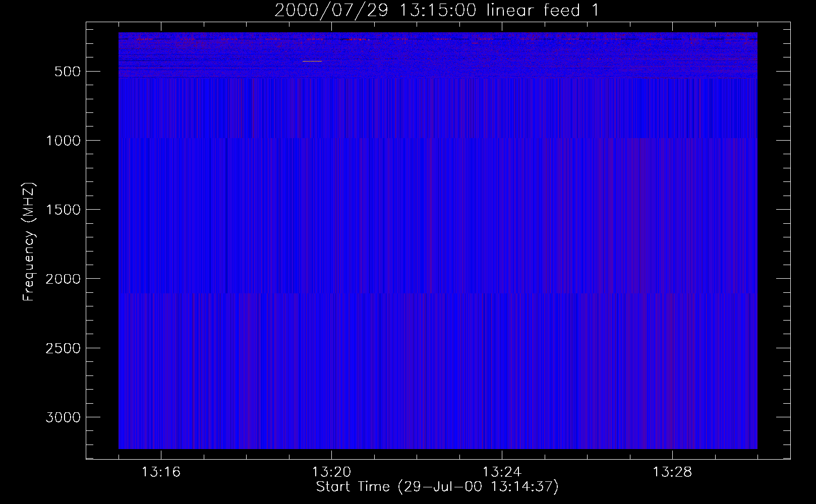Click the 13:28 time tick label

tap(672, 472)
